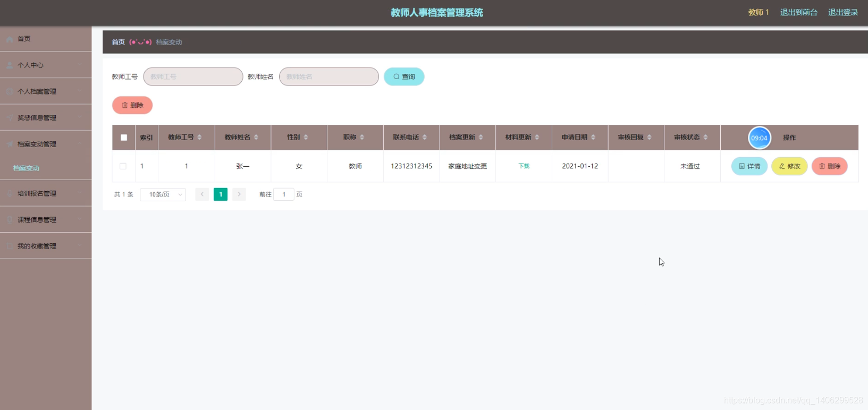Click the 下载 link in 材料更新 column
This screenshot has height=410, width=868.
pyautogui.click(x=524, y=166)
